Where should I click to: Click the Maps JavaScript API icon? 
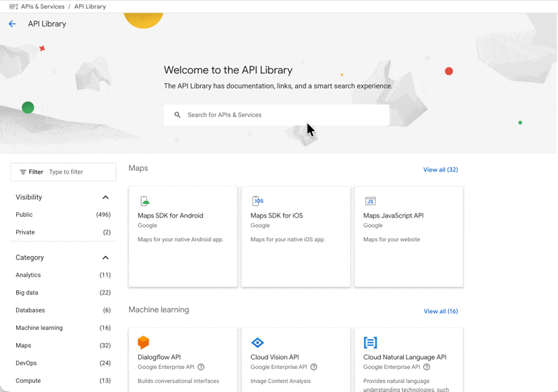click(x=370, y=201)
